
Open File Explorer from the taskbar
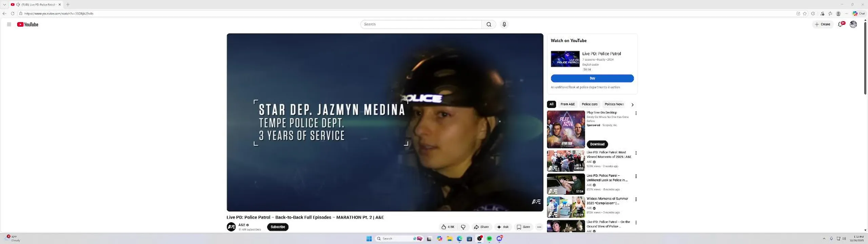[x=449, y=239]
